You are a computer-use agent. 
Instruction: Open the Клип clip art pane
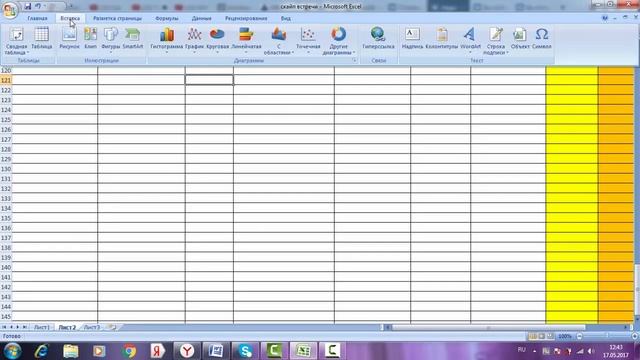click(x=91, y=39)
